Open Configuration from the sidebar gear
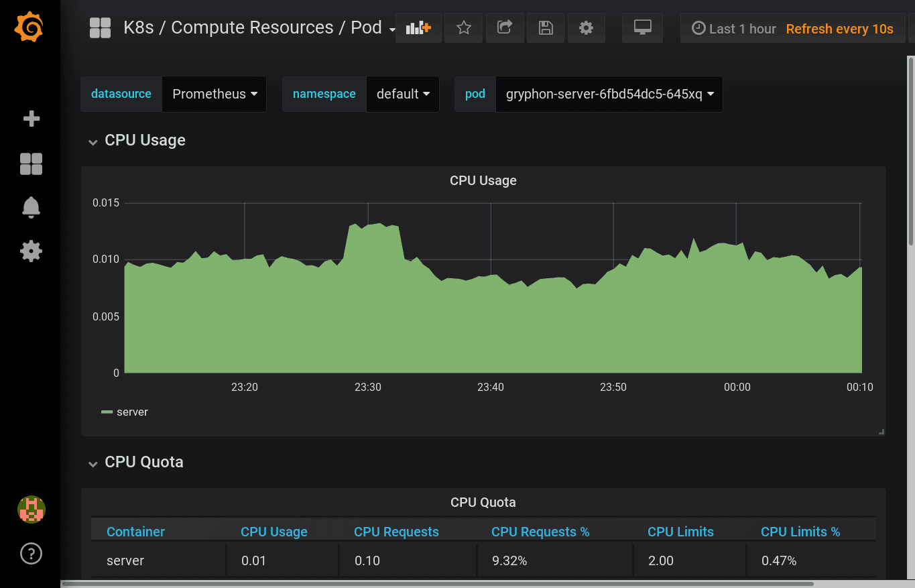 pyautogui.click(x=30, y=251)
